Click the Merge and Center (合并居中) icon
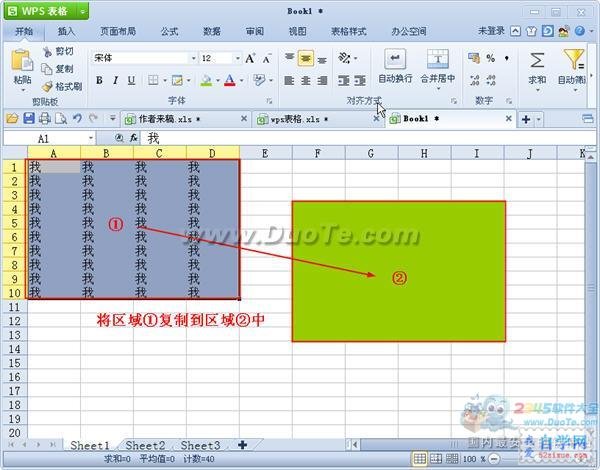 point(438,60)
